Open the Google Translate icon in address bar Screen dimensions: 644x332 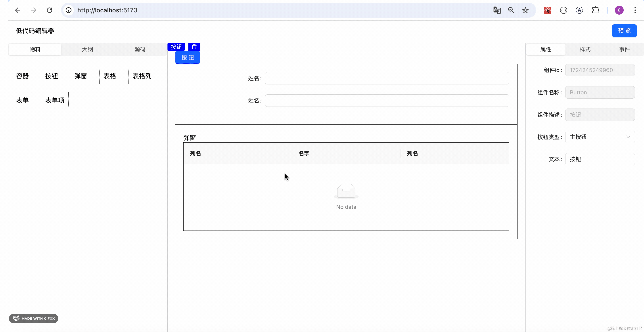click(x=497, y=10)
